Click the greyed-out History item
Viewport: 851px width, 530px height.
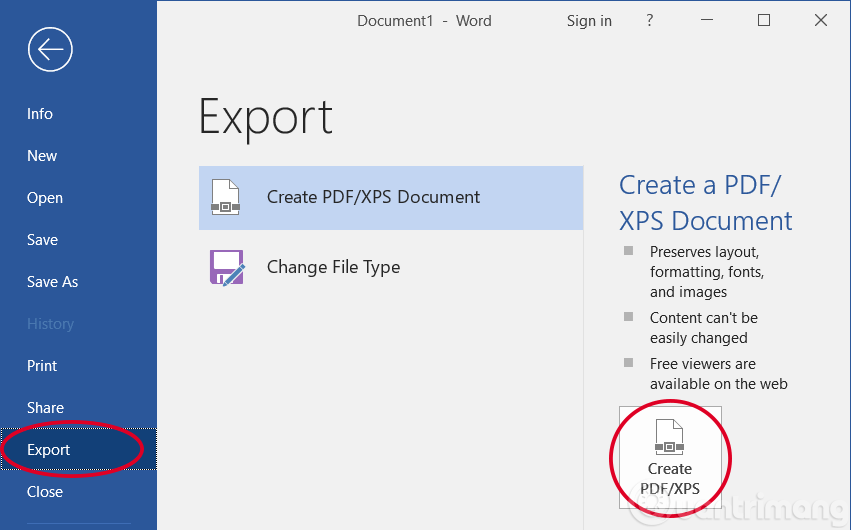50,324
